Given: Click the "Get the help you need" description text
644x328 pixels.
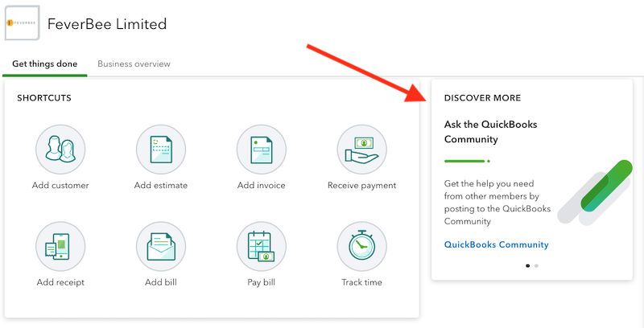Looking at the screenshot, I should pyautogui.click(x=497, y=203).
